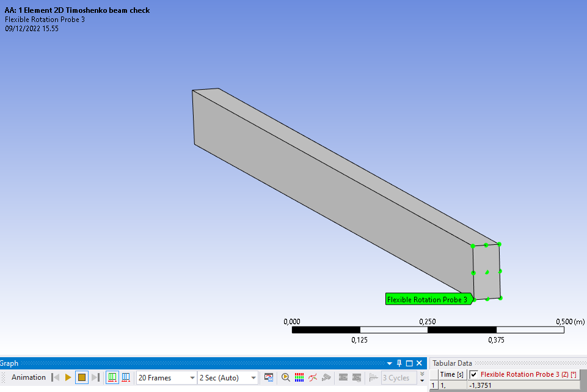The image size is (587, 392).
Task: Stop the animation
Action: point(82,377)
